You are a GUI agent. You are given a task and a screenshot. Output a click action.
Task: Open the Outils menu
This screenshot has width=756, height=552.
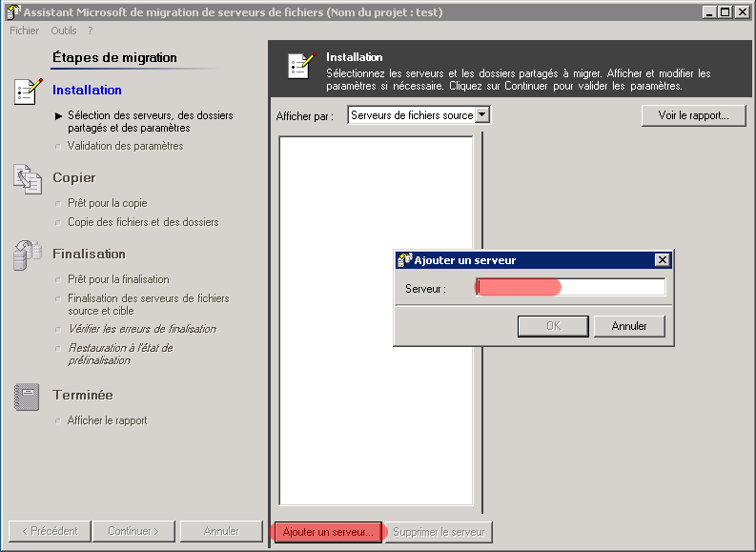click(64, 31)
